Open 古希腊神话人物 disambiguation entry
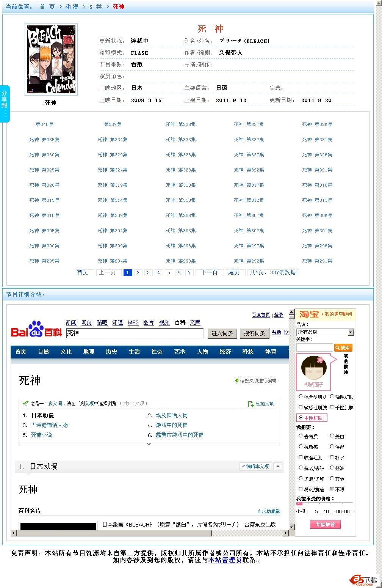The image size is (382, 588). pos(49,425)
